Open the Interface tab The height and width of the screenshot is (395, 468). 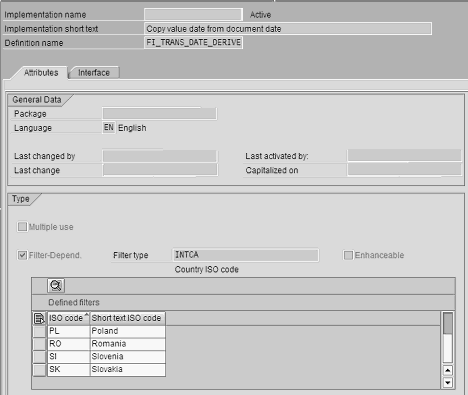pos(94,73)
